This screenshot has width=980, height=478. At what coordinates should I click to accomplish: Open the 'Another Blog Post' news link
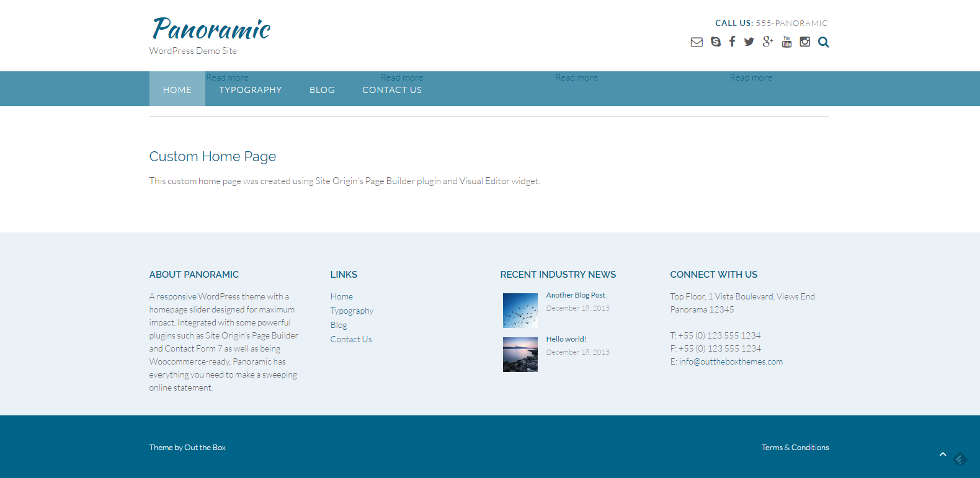click(x=576, y=295)
